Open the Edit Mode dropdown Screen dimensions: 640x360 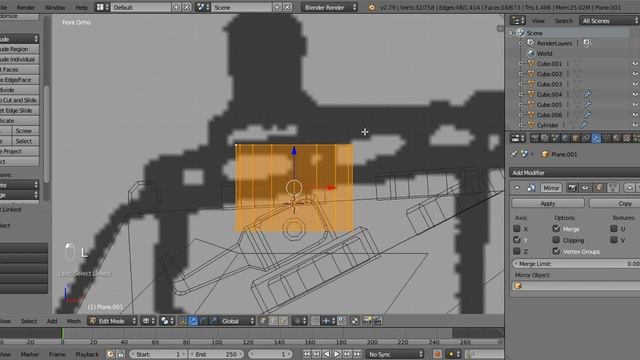click(x=112, y=321)
